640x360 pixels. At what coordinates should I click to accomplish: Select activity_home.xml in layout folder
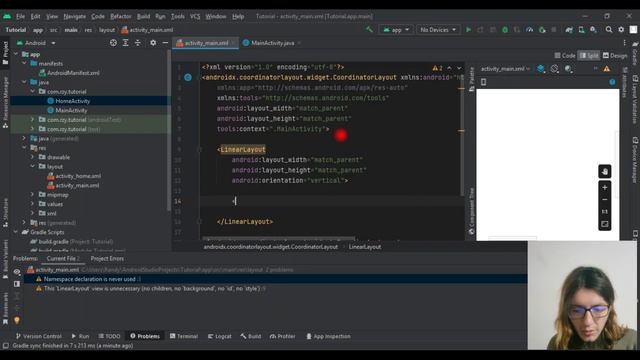[x=78, y=176]
